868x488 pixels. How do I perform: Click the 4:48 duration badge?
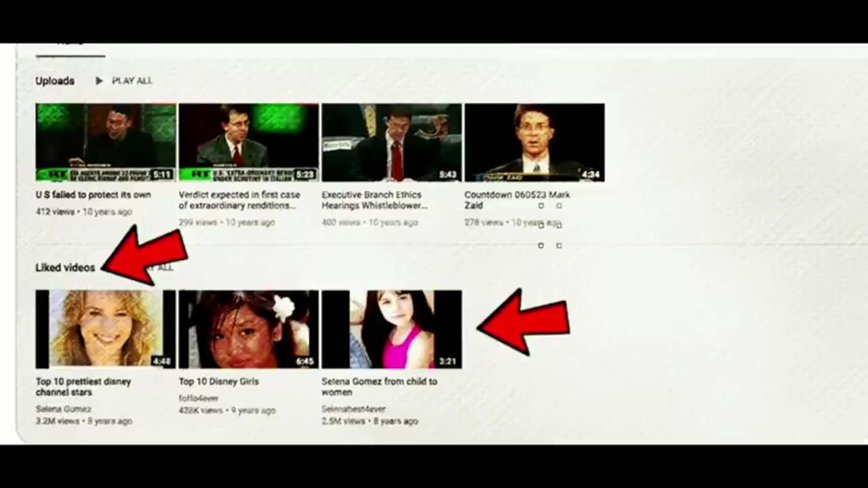click(161, 362)
